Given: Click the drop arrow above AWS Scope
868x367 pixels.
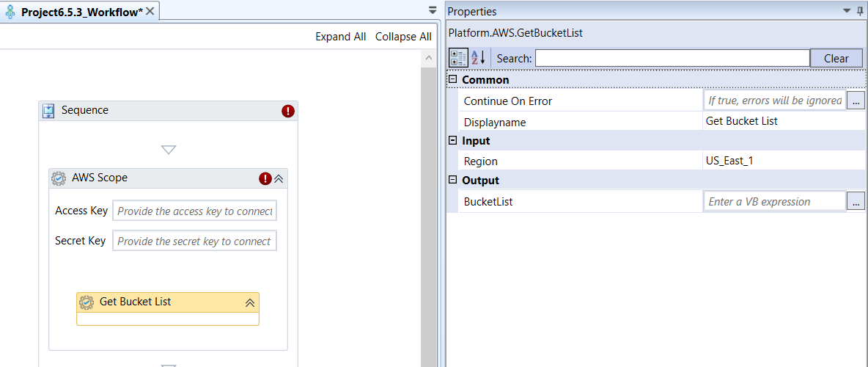Looking at the screenshot, I should coord(169,150).
